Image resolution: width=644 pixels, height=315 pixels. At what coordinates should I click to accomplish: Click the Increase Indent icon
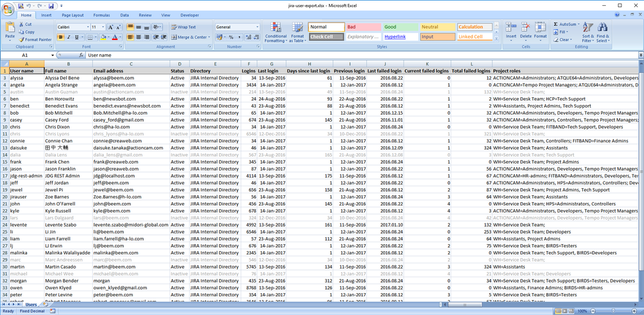pyautogui.click(x=164, y=37)
